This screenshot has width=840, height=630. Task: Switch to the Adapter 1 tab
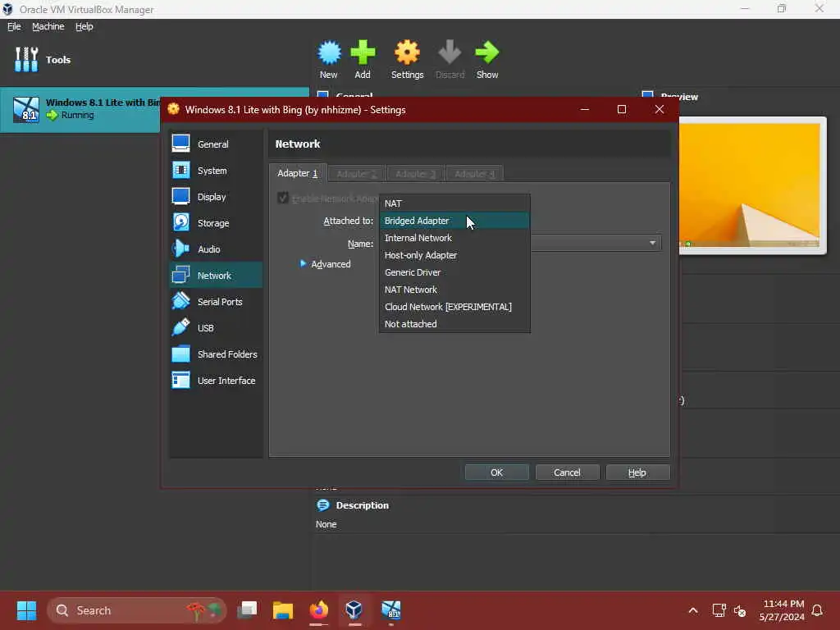click(x=297, y=173)
